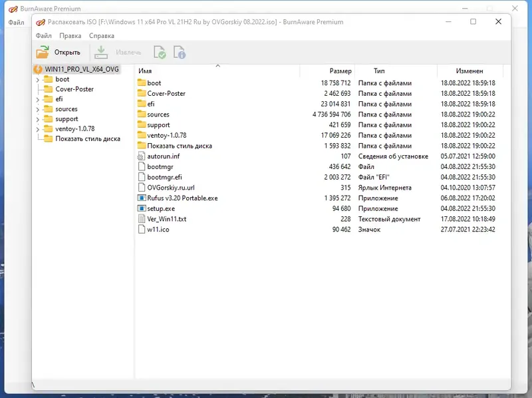Viewport: 532px width, 398px height.
Task: Select the bootmgr file name in list
Action: 160,167
